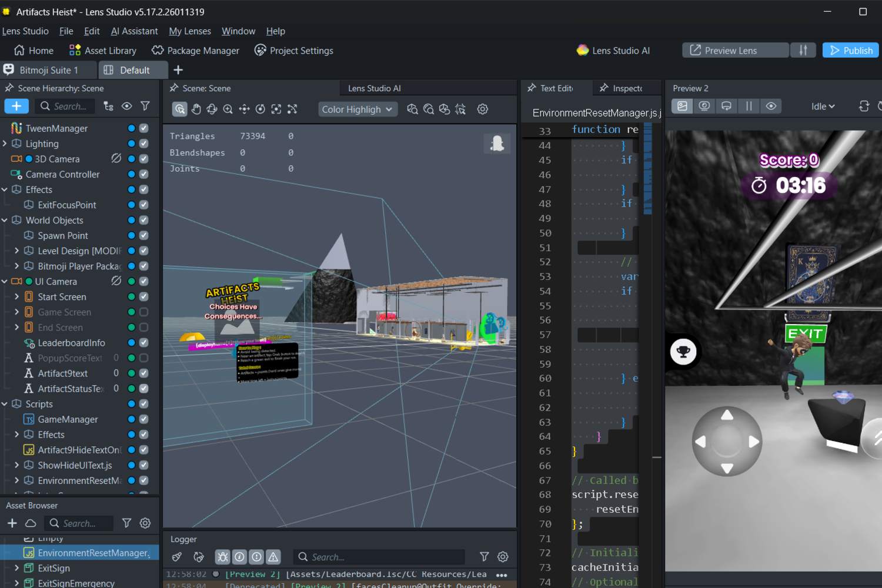The height and width of the screenshot is (588, 882).
Task: Switch to the Bitmoji Suite 1 tab
Action: click(48, 70)
